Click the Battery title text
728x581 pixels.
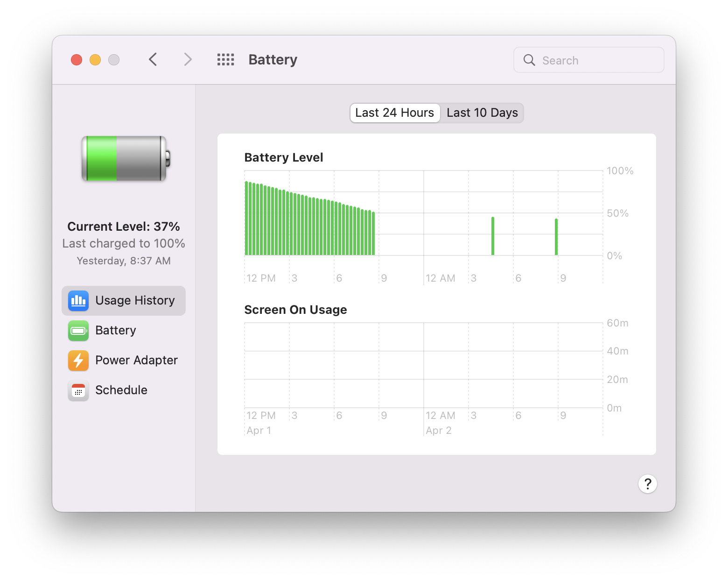tap(273, 59)
